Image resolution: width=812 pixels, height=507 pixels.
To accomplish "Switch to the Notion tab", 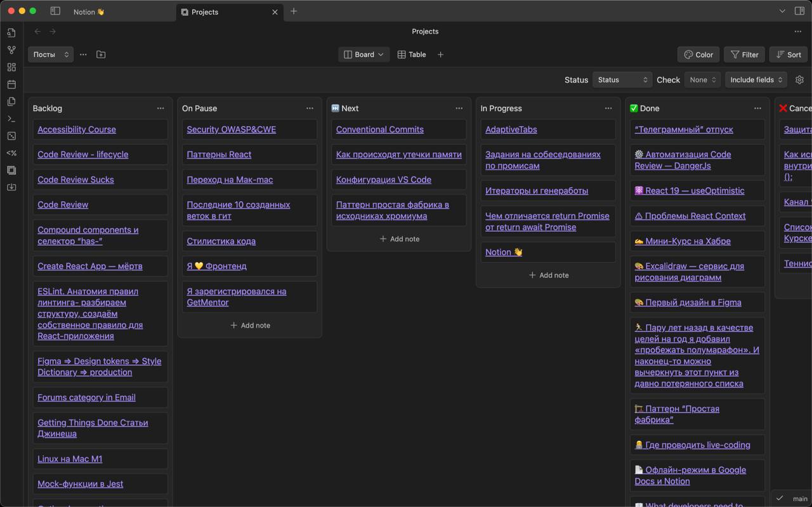I will point(89,12).
